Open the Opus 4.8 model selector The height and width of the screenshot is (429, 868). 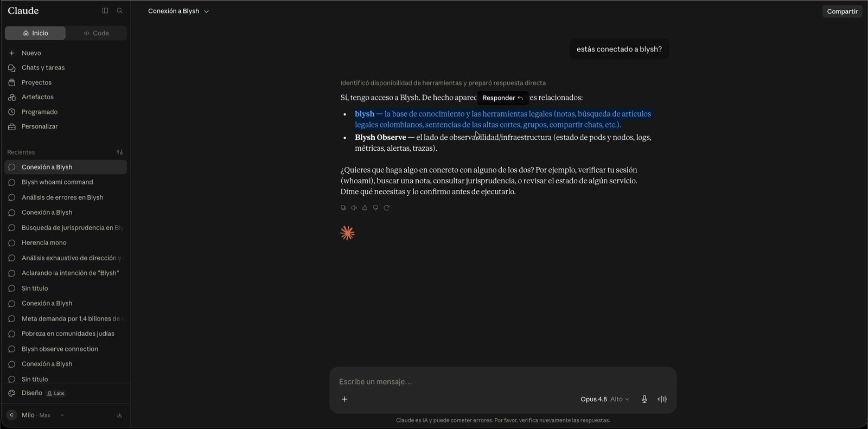[x=605, y=399]
